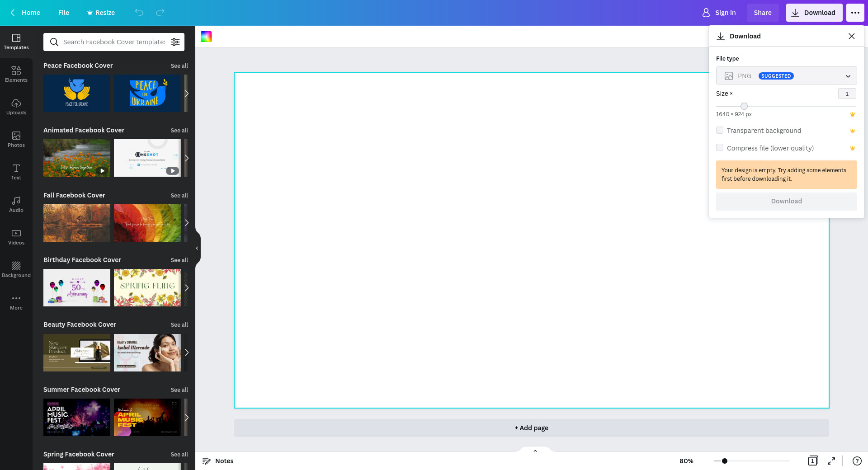This screenshot has width=868, height=470.
Task: Click the undo arrow icon
Action: point(139,13)
